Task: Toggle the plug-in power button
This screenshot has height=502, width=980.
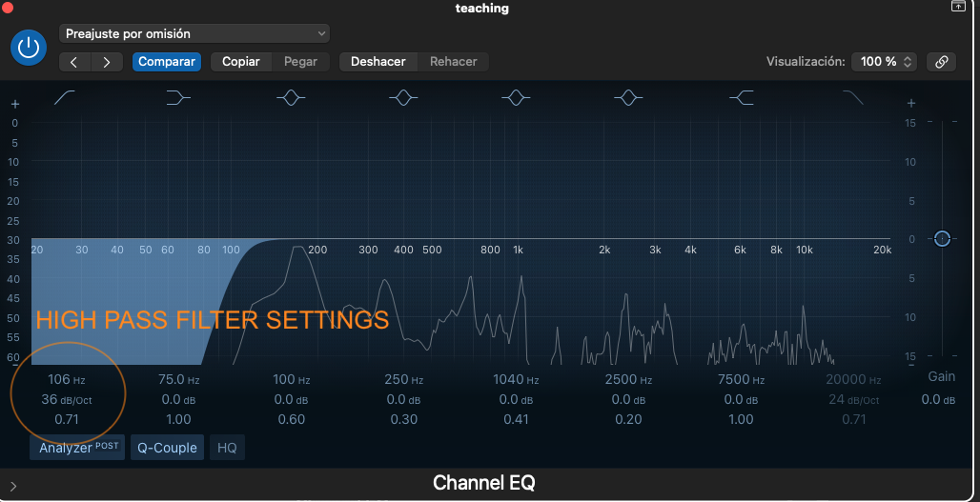Action: 31,47
